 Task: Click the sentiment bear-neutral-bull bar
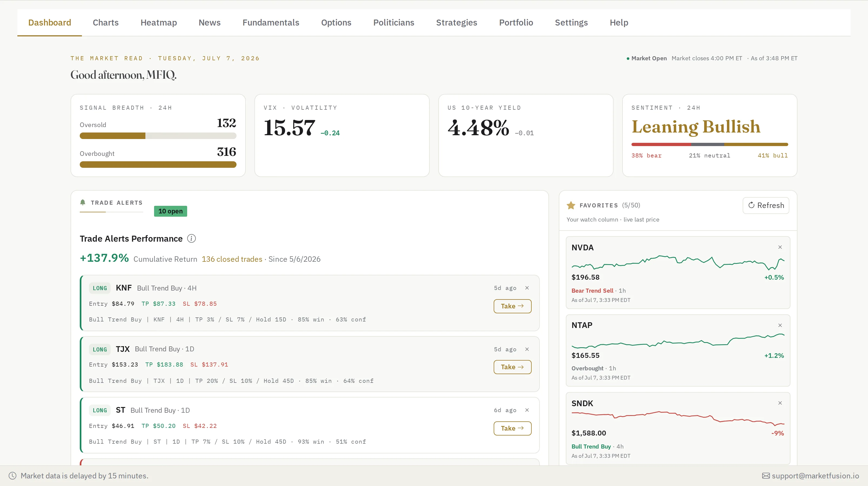click(x=710, y=144)
